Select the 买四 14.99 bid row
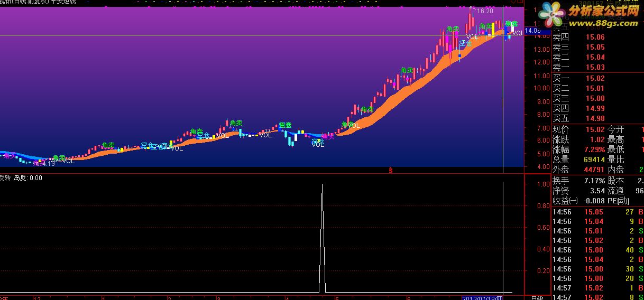644x300 pixels. pos(598,108)
